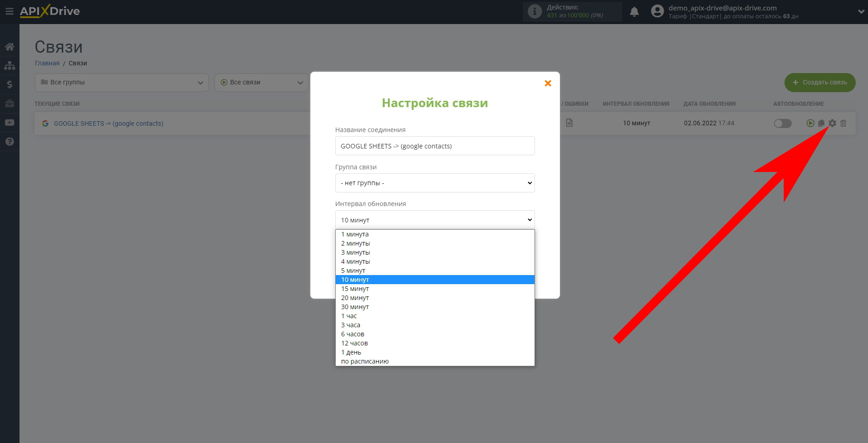Click the Создать связь button
The height and width of the screenshot is (443, 868).
(820, 83)
